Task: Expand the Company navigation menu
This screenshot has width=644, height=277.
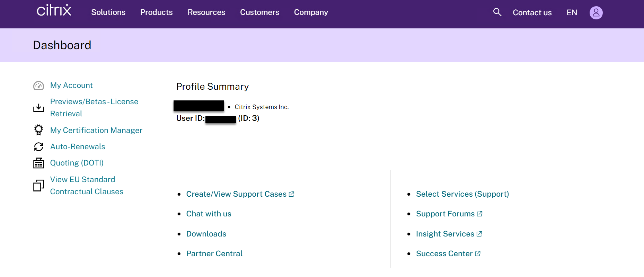Action: [311, 12]
